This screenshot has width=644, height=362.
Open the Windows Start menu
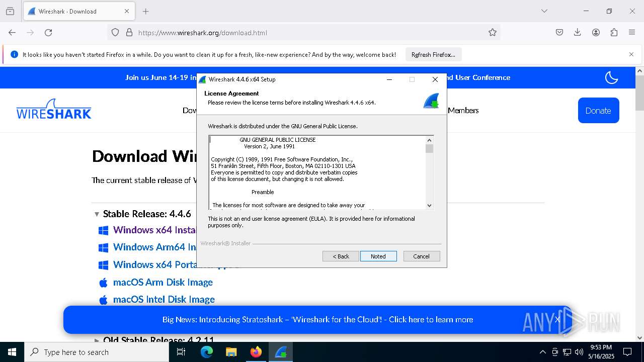coord(12,352)
